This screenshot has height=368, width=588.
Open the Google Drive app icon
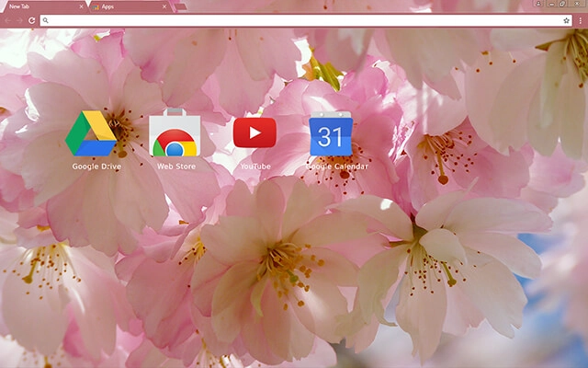92,133
